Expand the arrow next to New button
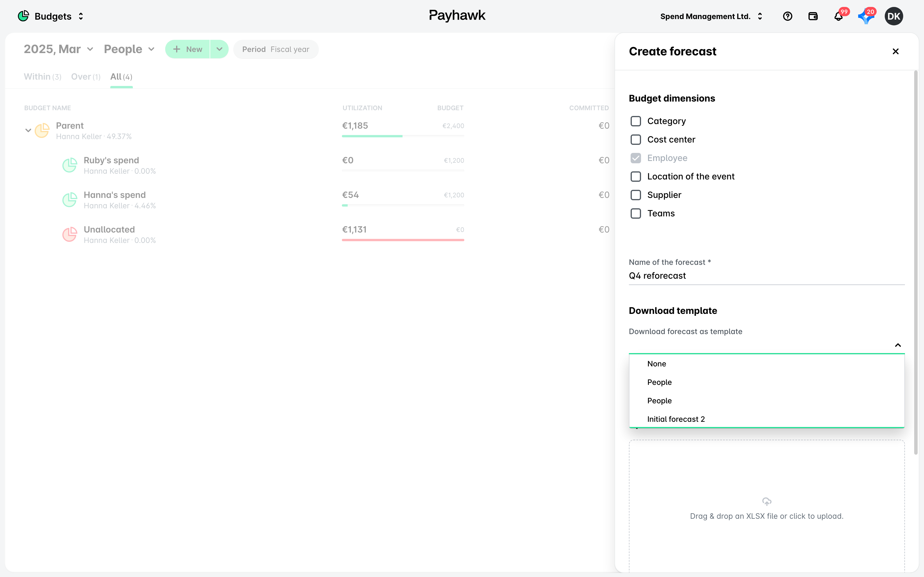This screenshot has width=924, height=577. click(x=219, y=49)
